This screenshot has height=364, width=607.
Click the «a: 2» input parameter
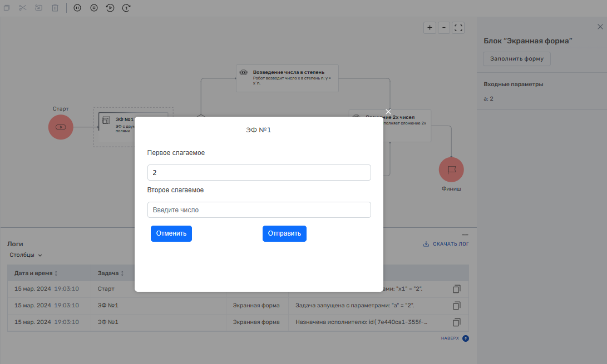[488, 98]
